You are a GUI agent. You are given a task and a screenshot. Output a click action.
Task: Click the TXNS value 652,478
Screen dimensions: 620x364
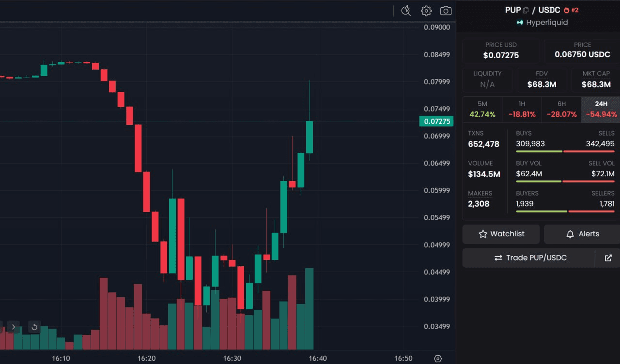click(x=483, y=144)
